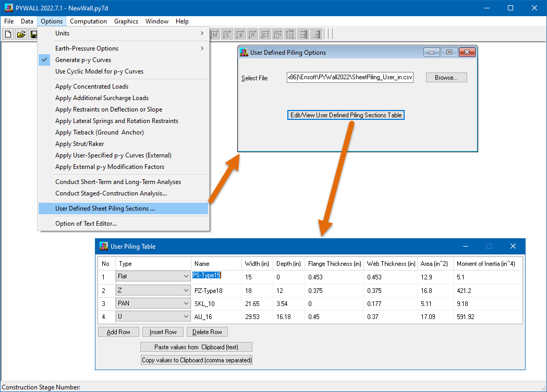Click the Browse button for Select File

pyautogui.click(x=446, y=77)
